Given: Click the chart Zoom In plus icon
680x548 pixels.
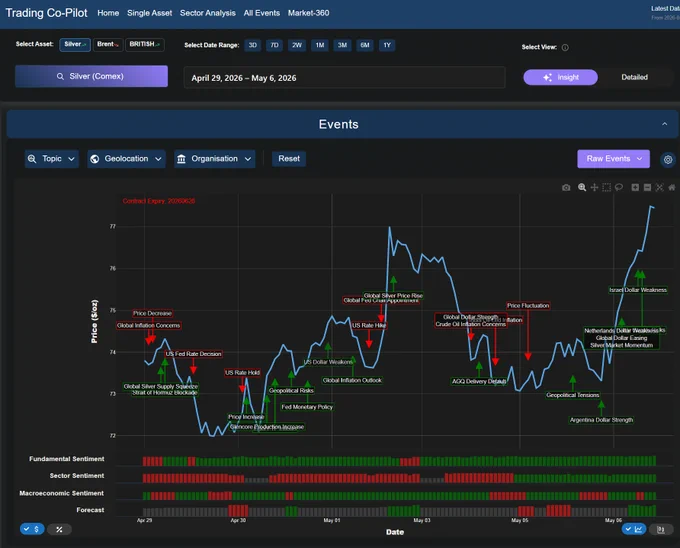Looking at the screenshot, I should coord(635,187).
